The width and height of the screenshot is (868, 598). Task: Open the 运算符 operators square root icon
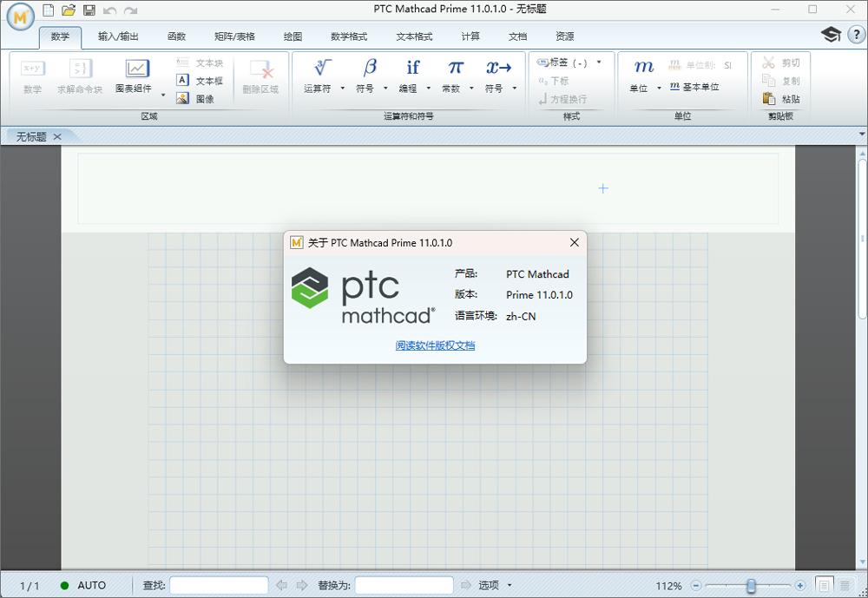[323, 68]
